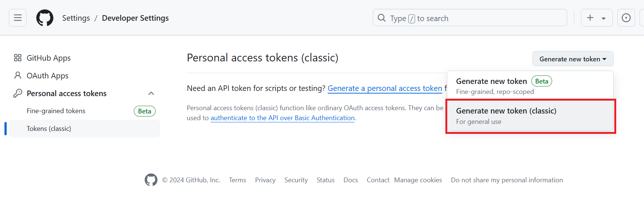Screen dimensions: 644x210
Task: Click the Settings breadcrumb link
Action: [x=76, y=18]
